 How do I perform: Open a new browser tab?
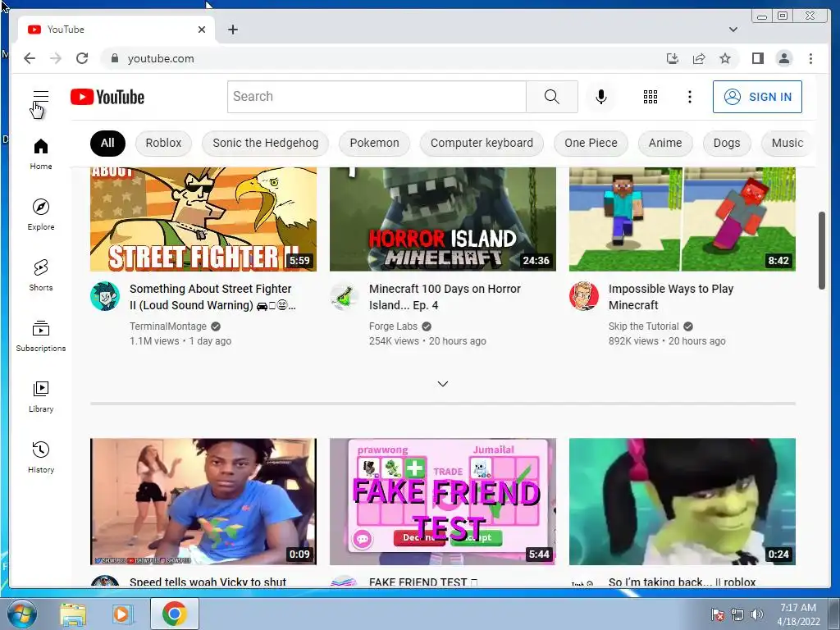click(x=232, y=30)
